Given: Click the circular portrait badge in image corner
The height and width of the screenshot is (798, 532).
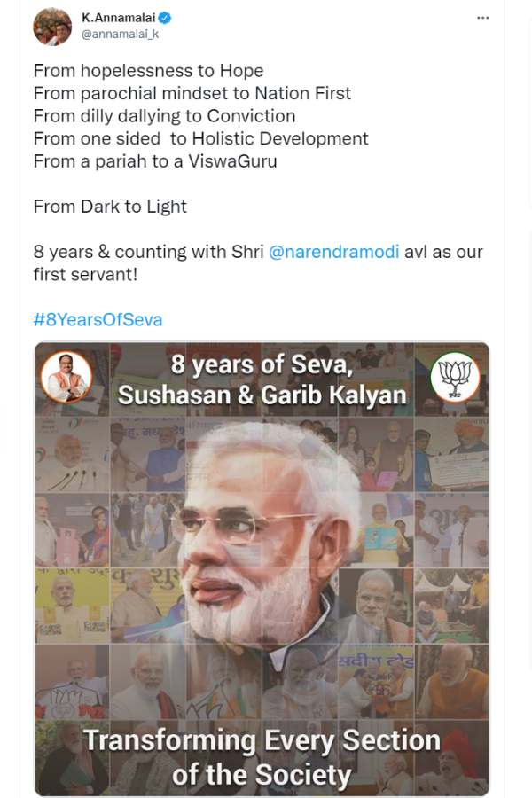Looking at the screenshot, I should tap(67, 377).
